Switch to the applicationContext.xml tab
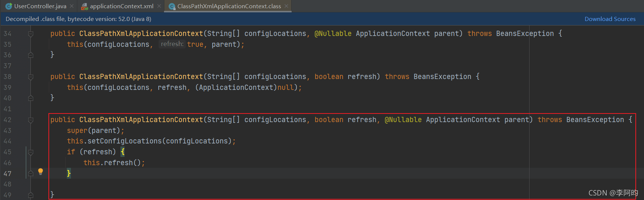The image size is (644, 200). [x=122, y=6]
